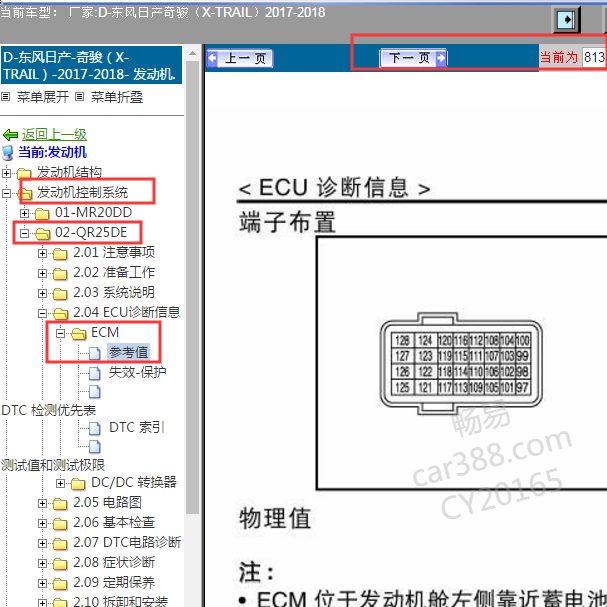This screenshot has width=607, height=607.
Task: Open DTC 检测优先表 item
Action: point(49,410)
